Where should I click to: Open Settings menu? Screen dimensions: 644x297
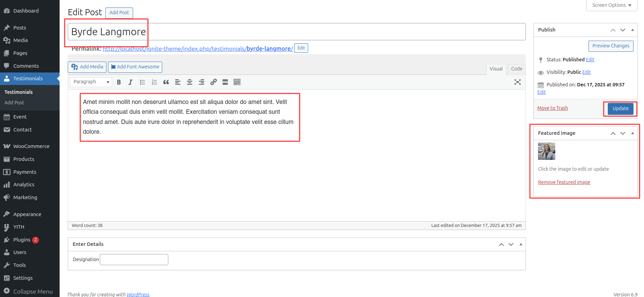pos(30,278)
